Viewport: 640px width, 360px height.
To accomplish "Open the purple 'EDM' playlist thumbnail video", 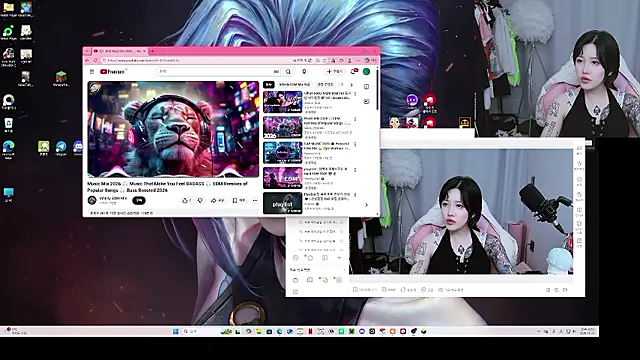I will [282, 178].
